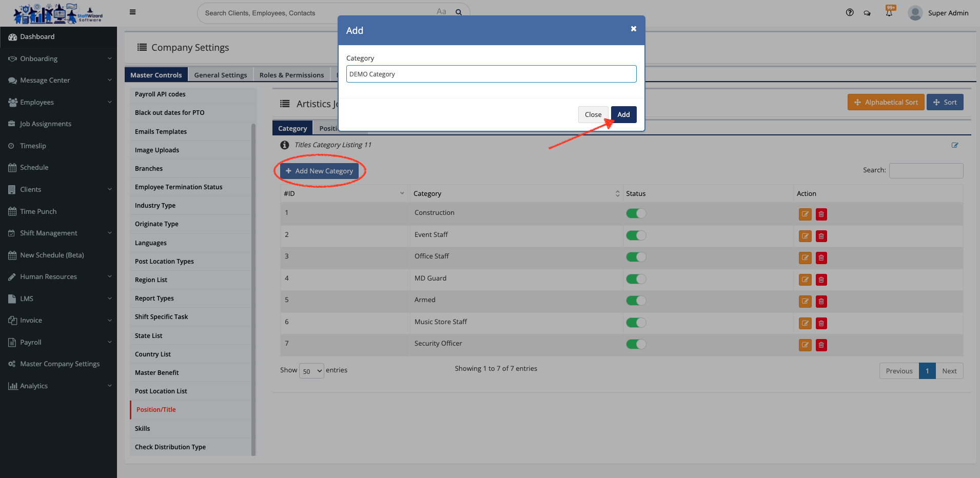
Task: Open the notifications bell icon
Action: tap(889, 13)
